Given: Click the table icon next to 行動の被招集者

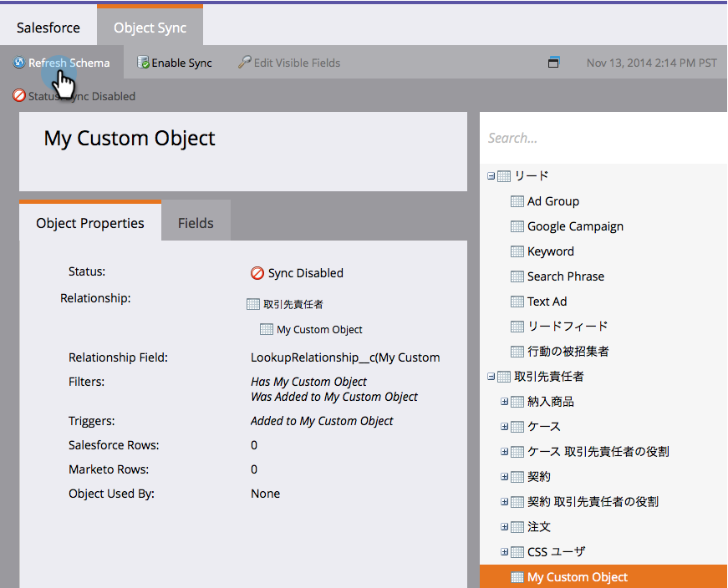Looking at the screenshot, I should click(x=517, y=352).
